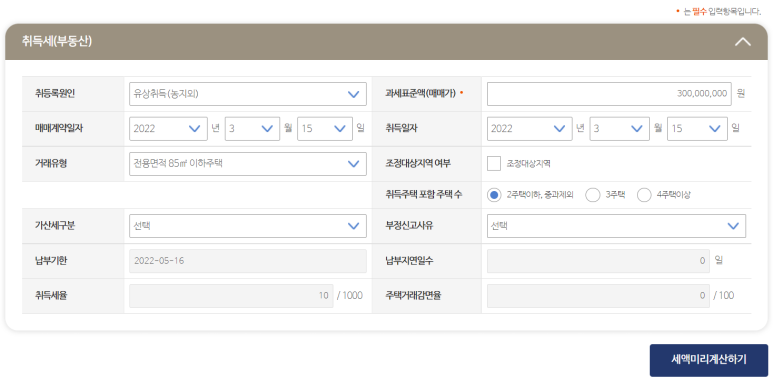Click the 주택거래감면율 field

(598, 296)
